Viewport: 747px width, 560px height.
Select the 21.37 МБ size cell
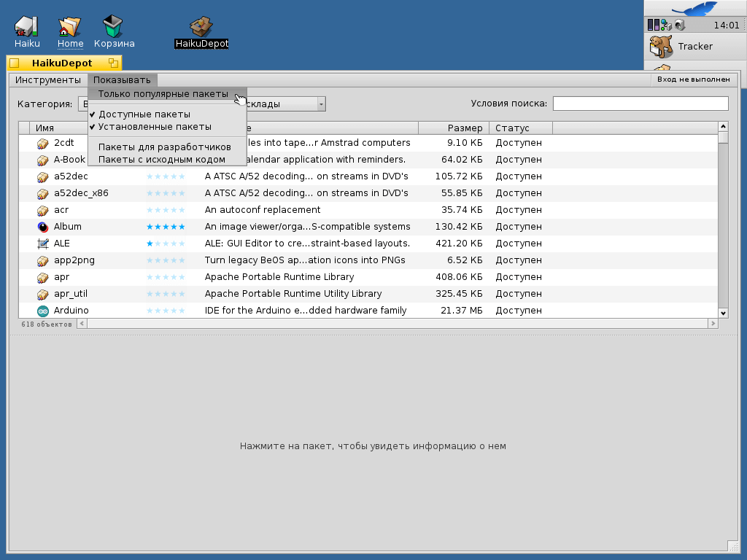tap(461, 311)
